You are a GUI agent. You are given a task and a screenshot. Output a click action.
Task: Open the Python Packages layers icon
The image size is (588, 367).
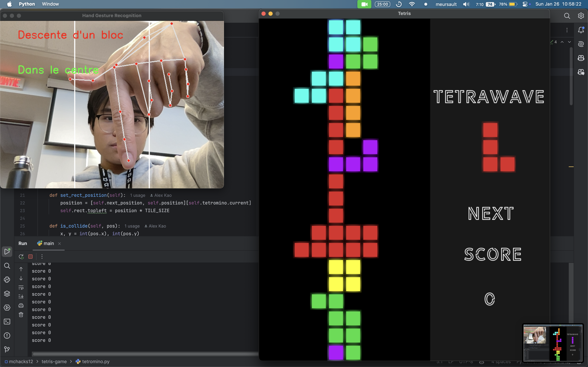pos(7,294)
